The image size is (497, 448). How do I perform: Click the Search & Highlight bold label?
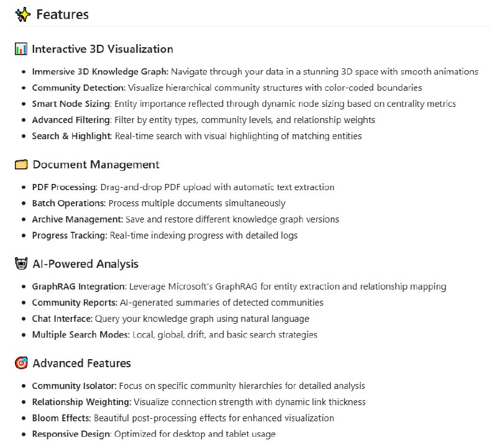pos(72,136)
